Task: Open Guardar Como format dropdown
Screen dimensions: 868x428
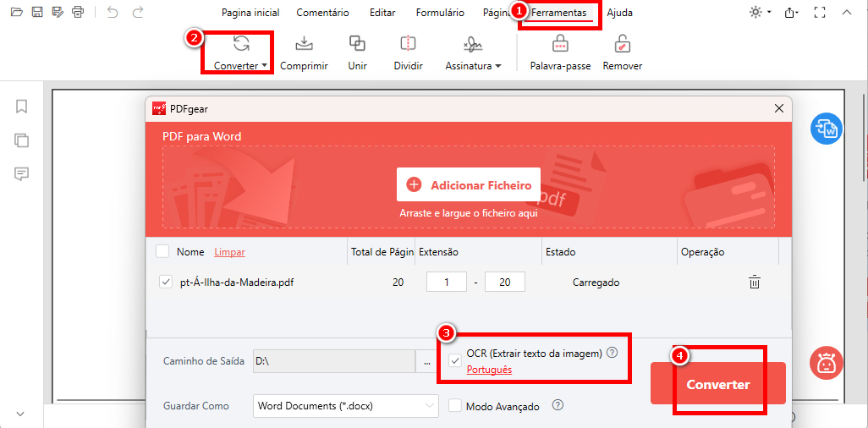Action: pyautogui.click(x=345, y=406)
